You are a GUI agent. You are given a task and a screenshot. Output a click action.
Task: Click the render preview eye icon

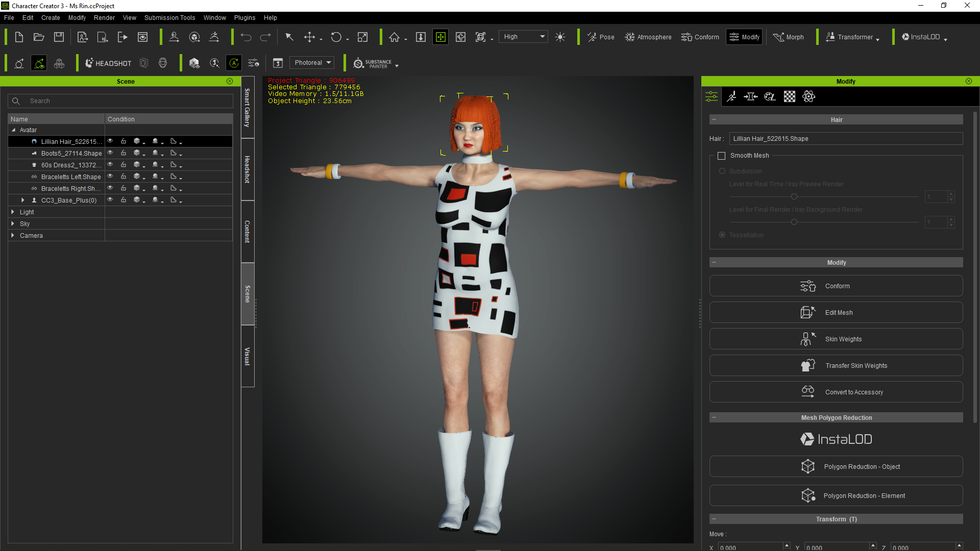point(143,37)
